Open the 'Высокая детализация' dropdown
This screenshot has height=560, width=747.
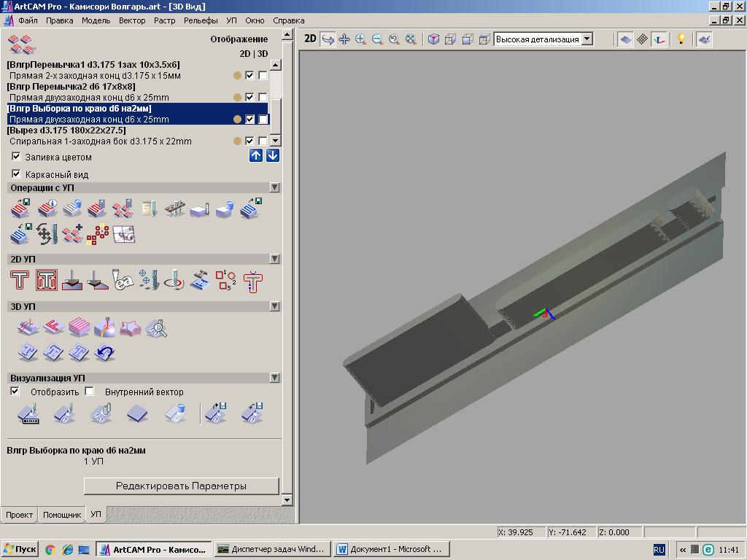tap(587, 39)
